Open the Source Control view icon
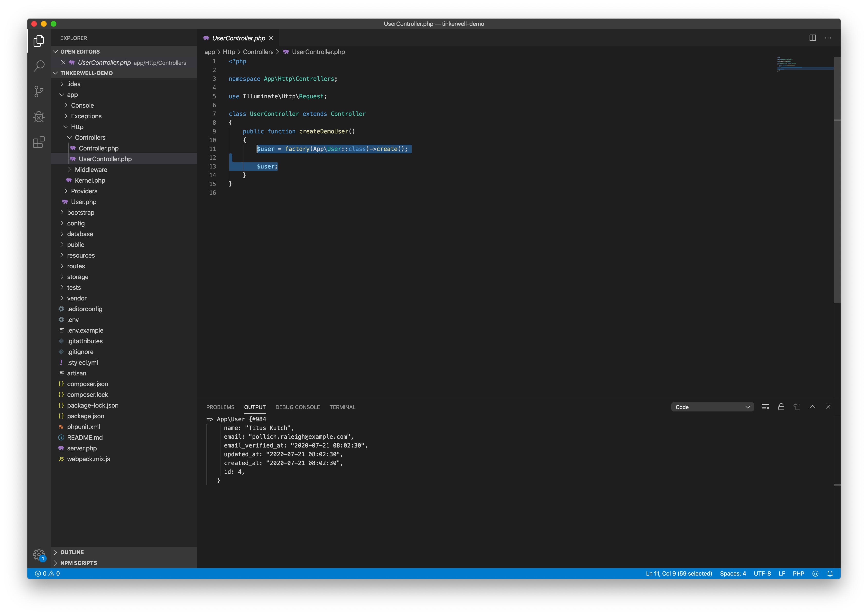The image size is (868, 615). (x=39, y=91)
